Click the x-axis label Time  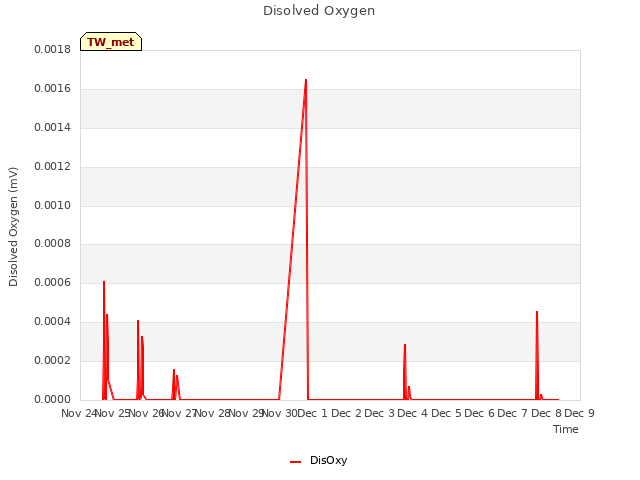(565, 429)
